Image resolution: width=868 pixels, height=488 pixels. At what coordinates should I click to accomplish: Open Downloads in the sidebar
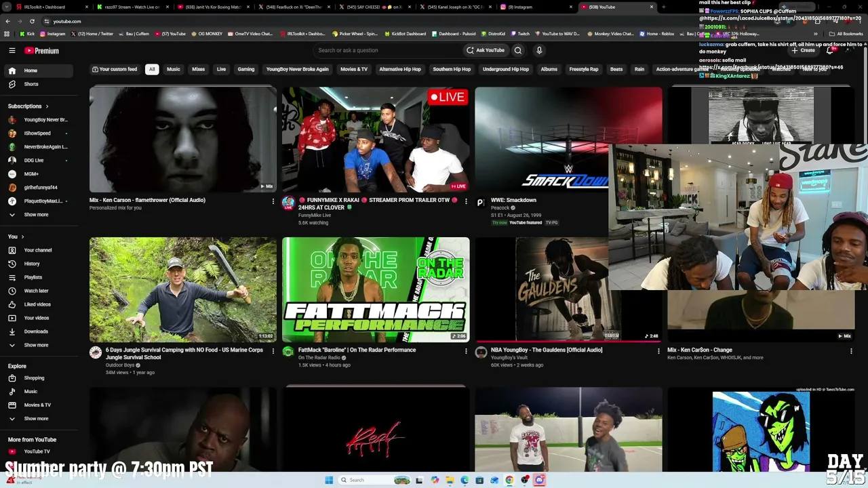click(38, 331)
